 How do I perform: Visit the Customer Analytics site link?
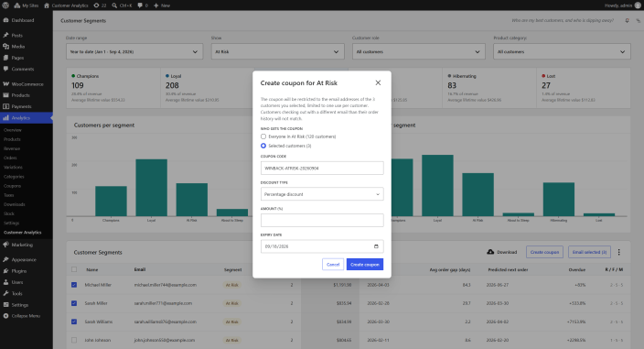[66, 5]
